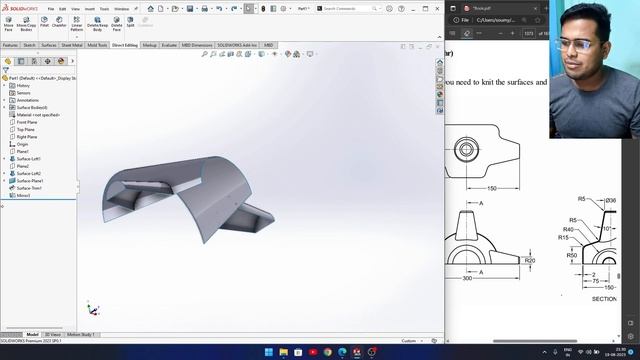The image size is (640, 360).
Task: Click the Zoom to Fit view icon
Action: click(204, 54)
